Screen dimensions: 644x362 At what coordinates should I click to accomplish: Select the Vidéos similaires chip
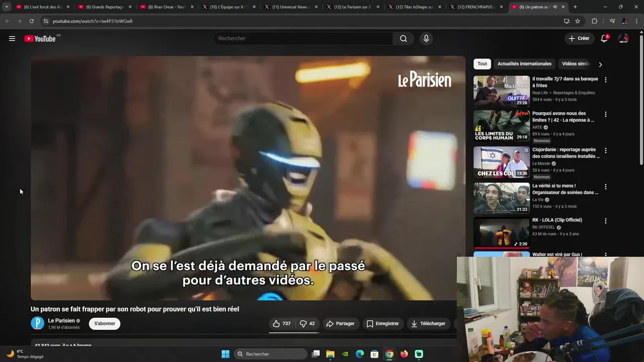[x=576, y=64]
